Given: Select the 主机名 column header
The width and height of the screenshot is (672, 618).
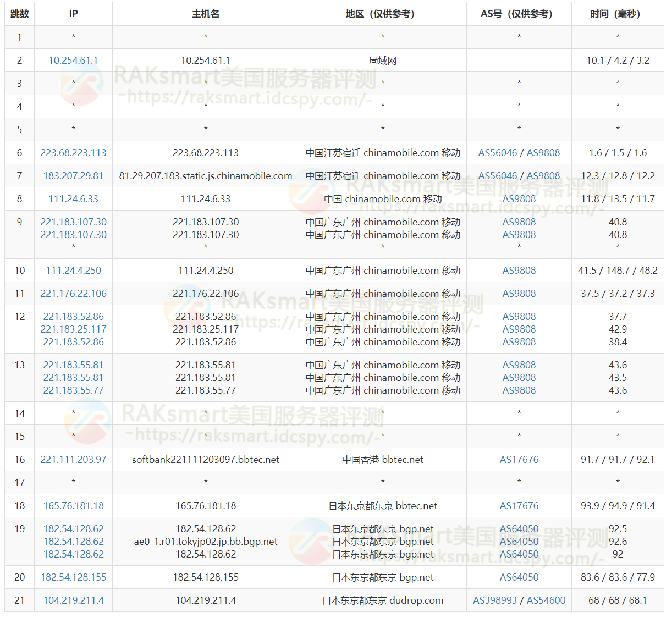Looking at the screenshot, I should (206, 14).
